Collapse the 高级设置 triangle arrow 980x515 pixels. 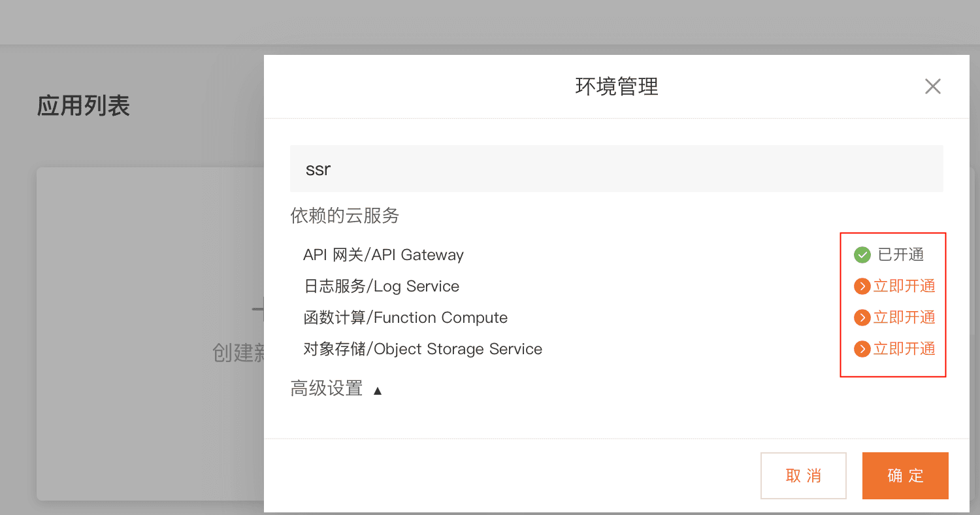(377, 391)
